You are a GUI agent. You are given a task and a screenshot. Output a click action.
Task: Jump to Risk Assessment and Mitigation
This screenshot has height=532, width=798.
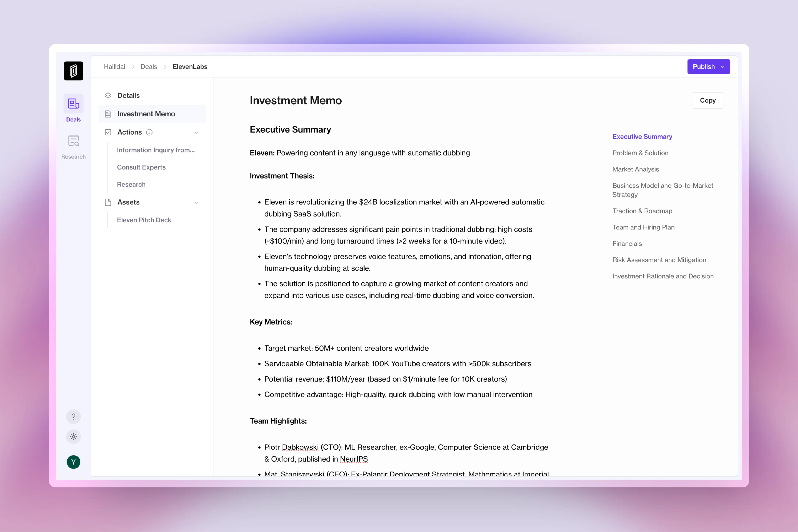[x=659, y=260]
